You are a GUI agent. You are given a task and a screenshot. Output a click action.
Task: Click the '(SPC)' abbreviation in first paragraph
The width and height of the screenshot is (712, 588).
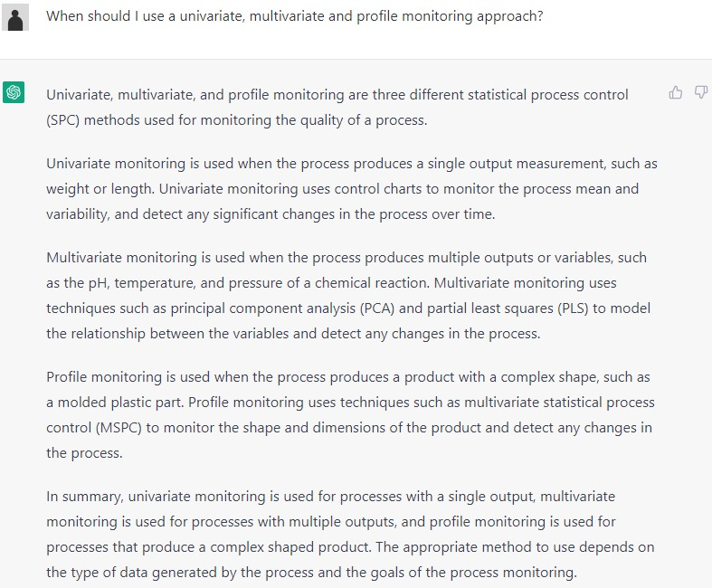(x=63, y=120)
